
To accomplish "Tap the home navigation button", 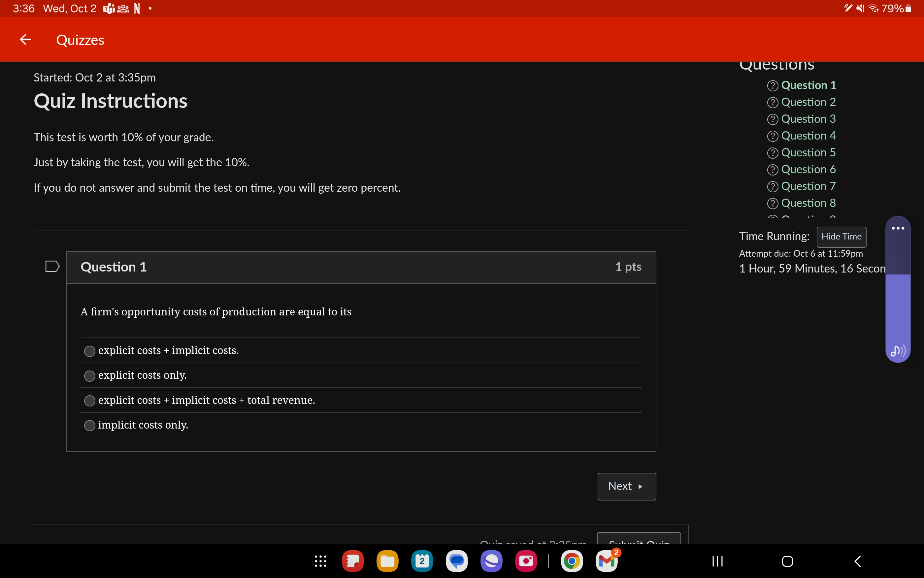I will [x=787, y=561].
